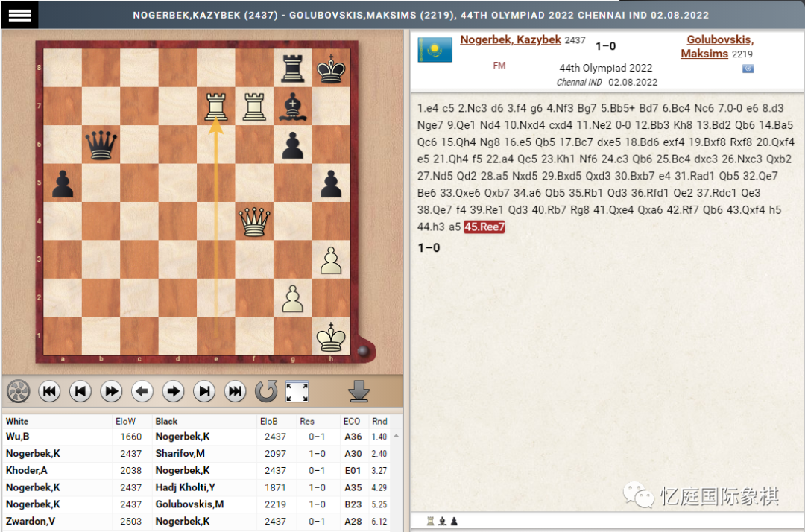
Task: Select the white rook on f7
Action: click(254, 107)
